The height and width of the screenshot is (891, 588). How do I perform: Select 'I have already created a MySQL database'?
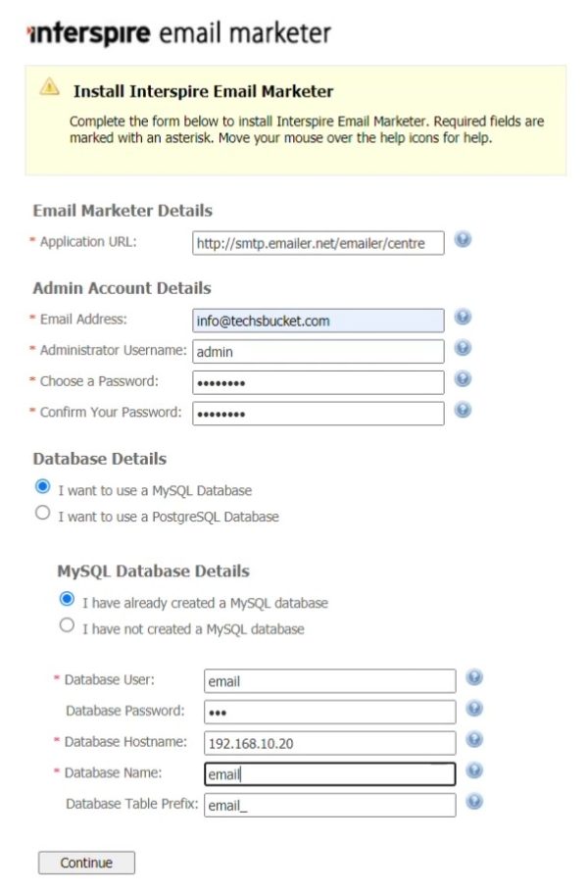tap(67, 599)
